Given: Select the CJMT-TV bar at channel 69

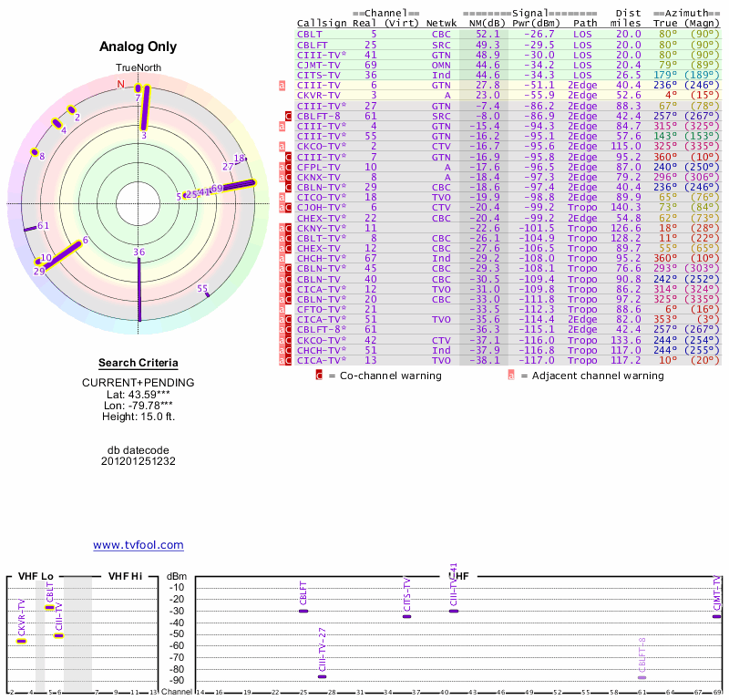Looking at the screenshot, I should [x=717, y=616].
